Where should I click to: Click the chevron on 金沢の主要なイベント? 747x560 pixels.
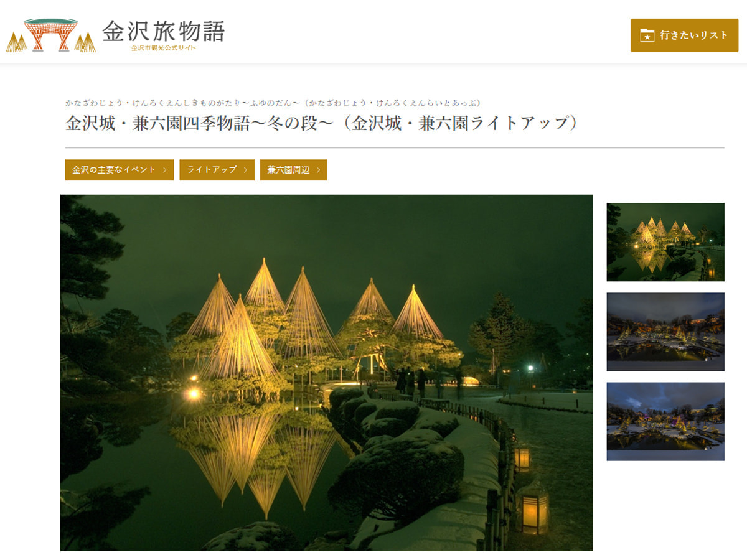coord(164,170)
